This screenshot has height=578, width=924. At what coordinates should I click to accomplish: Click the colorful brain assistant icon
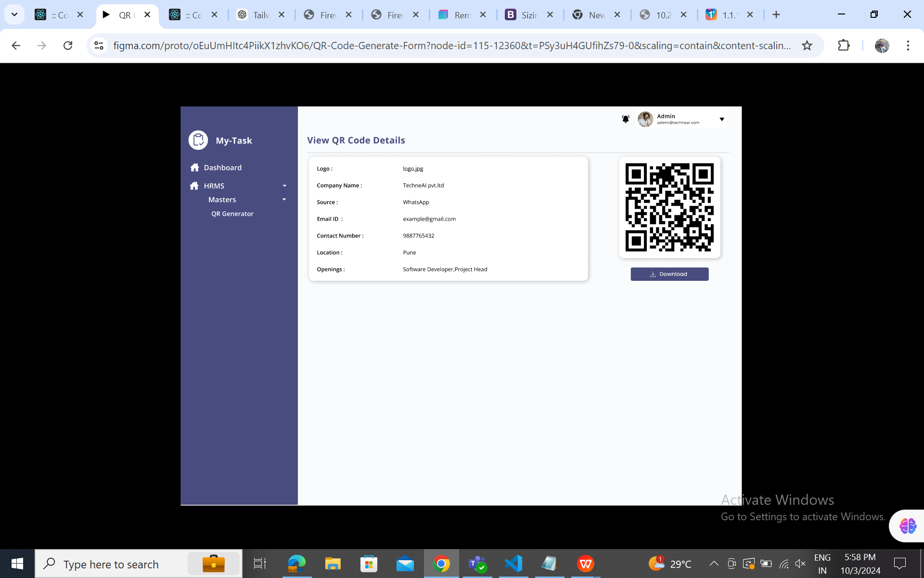(908, 526)
